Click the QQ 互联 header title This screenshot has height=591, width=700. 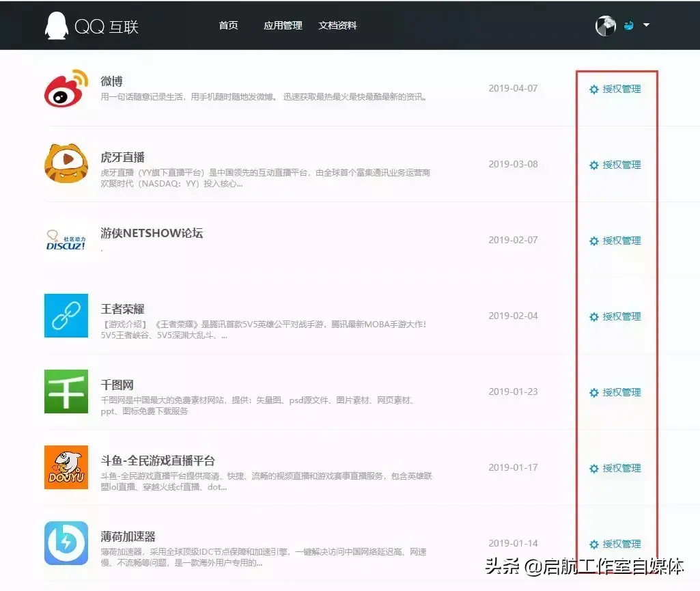pyautogui.click(x=107, y=27)
